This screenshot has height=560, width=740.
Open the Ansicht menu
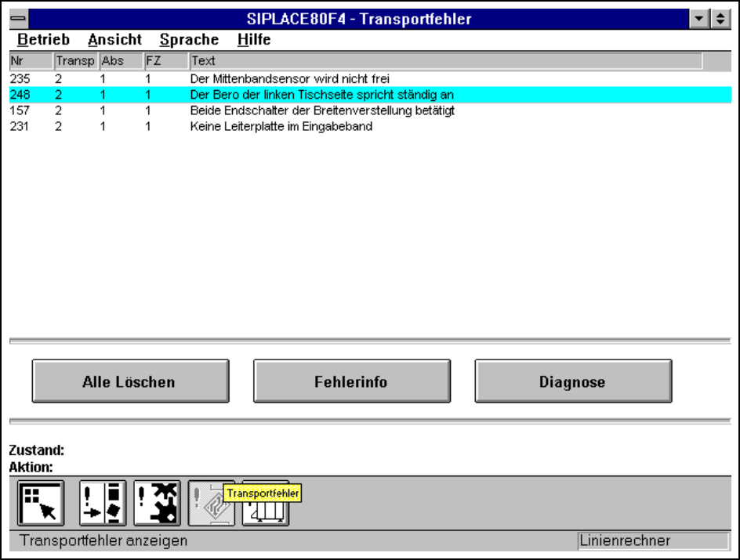click(x=114, y=40)
